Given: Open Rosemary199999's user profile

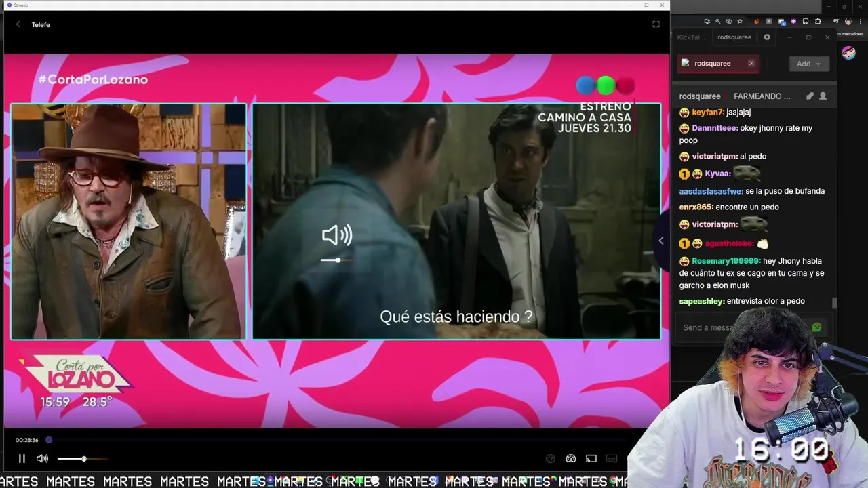Looking at the screenshot, I should point(726,261).
